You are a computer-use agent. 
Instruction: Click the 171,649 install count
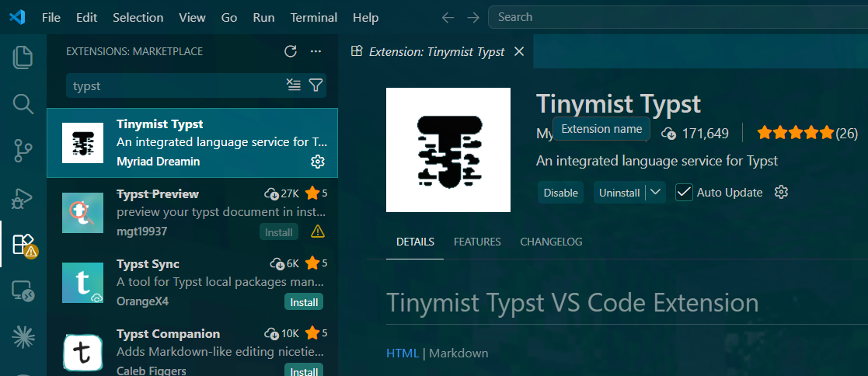coord(695,133)
